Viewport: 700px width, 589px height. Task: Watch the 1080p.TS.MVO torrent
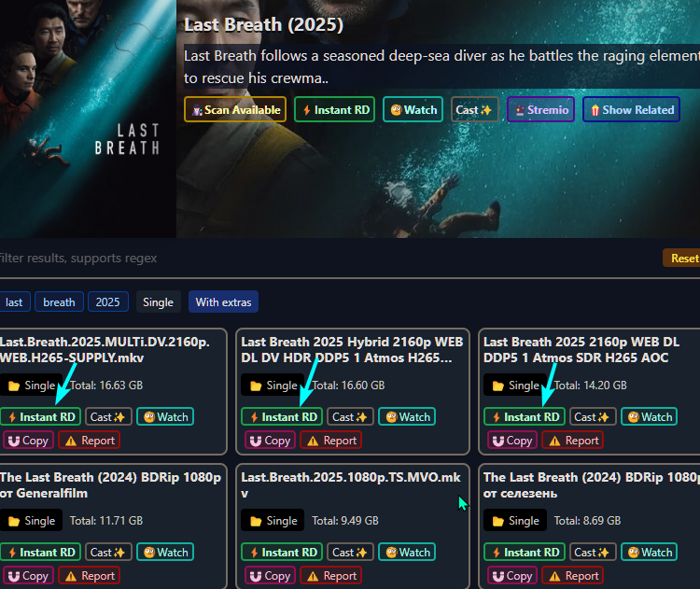point(407,552)
